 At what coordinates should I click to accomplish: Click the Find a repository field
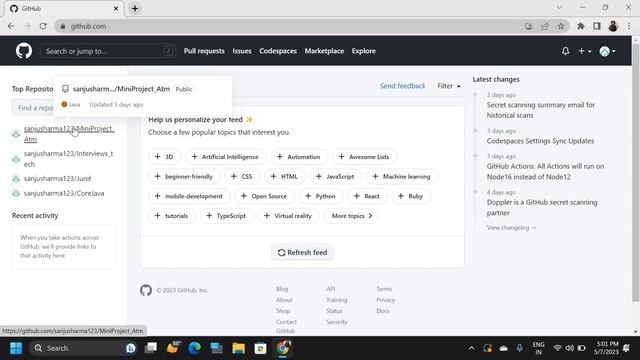click(33, 108)
